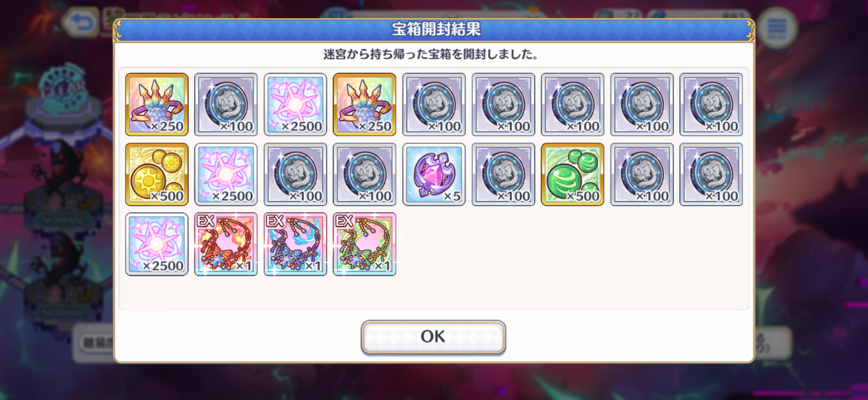Tap the OK button
868x400 pixels.
point(433,337)
